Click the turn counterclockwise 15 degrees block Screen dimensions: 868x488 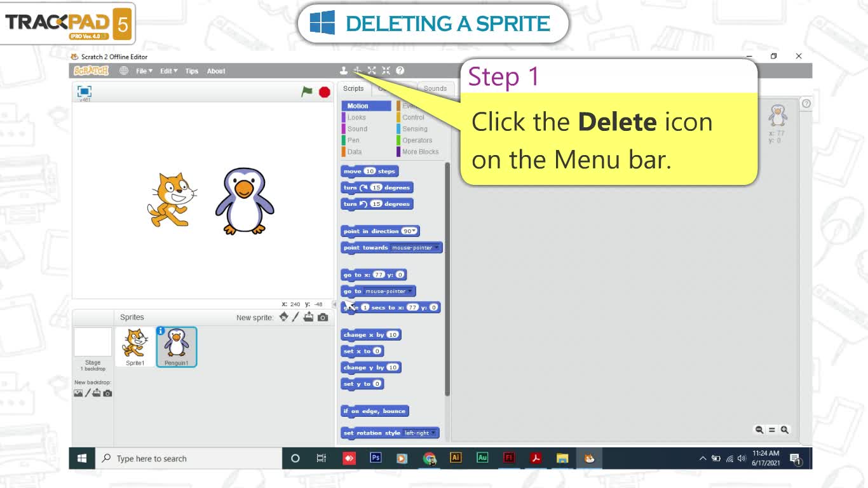377,204
